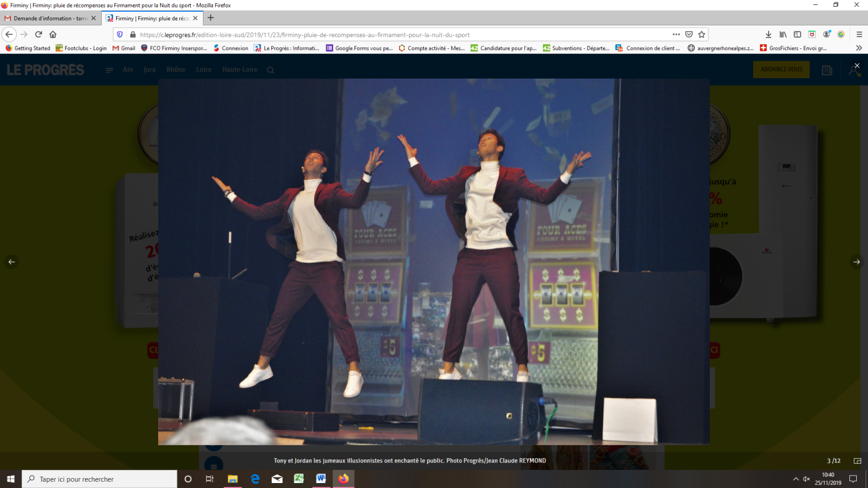This screenshot has height=488, width=868.
Task: Open the Windows Start menu
Action: (11, 479)
